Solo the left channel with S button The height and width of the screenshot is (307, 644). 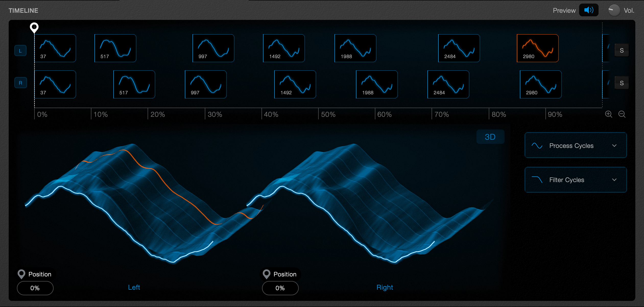(x=622, y=50)
